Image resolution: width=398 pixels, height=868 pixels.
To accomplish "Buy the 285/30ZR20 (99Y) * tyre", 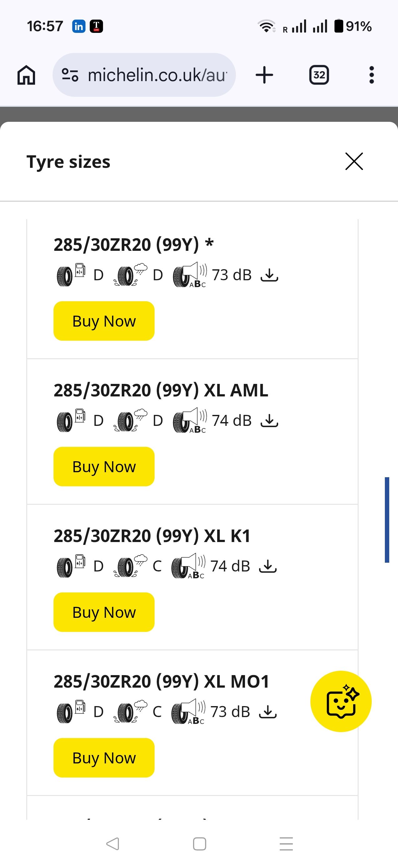I will (104, 321).
